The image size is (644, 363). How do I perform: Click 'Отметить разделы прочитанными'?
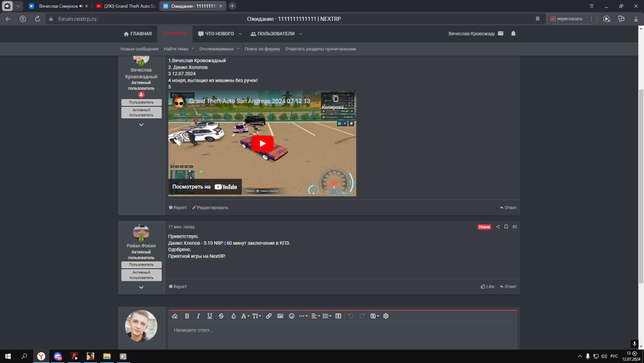(x=321, y=49)
